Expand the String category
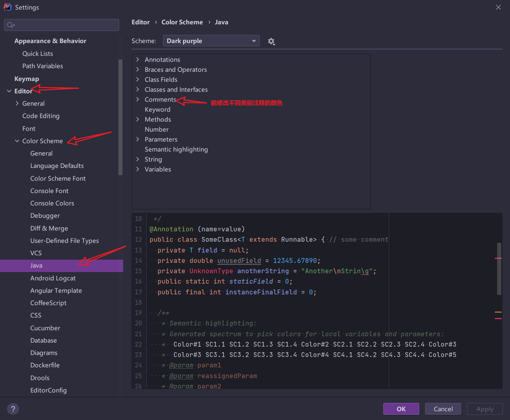510x420 pixels. point(138,159)
